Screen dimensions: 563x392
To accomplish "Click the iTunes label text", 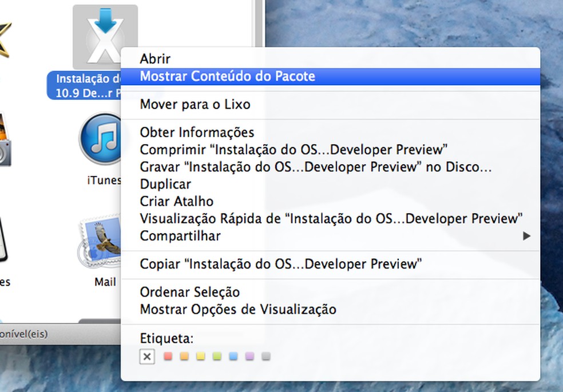I will click(x=104, y=180).
